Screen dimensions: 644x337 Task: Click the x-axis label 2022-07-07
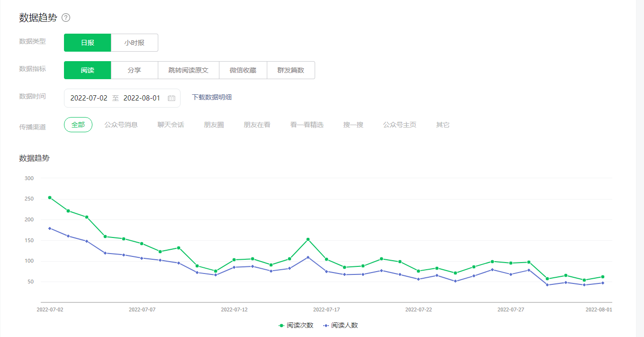142,310
